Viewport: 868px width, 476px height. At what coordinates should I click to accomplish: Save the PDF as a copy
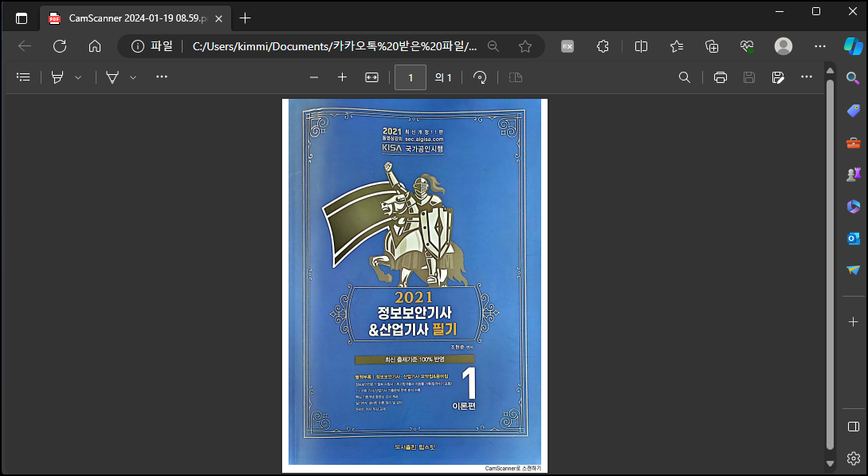point(778,77)
